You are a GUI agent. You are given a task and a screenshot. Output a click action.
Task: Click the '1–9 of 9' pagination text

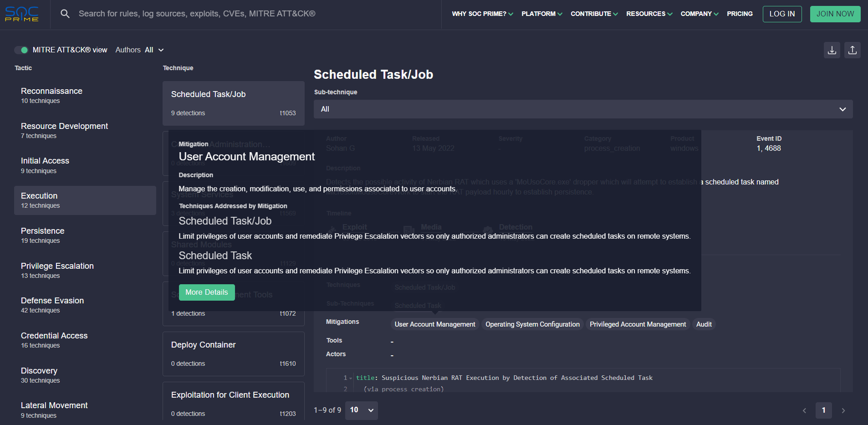[x=327, y=410]
